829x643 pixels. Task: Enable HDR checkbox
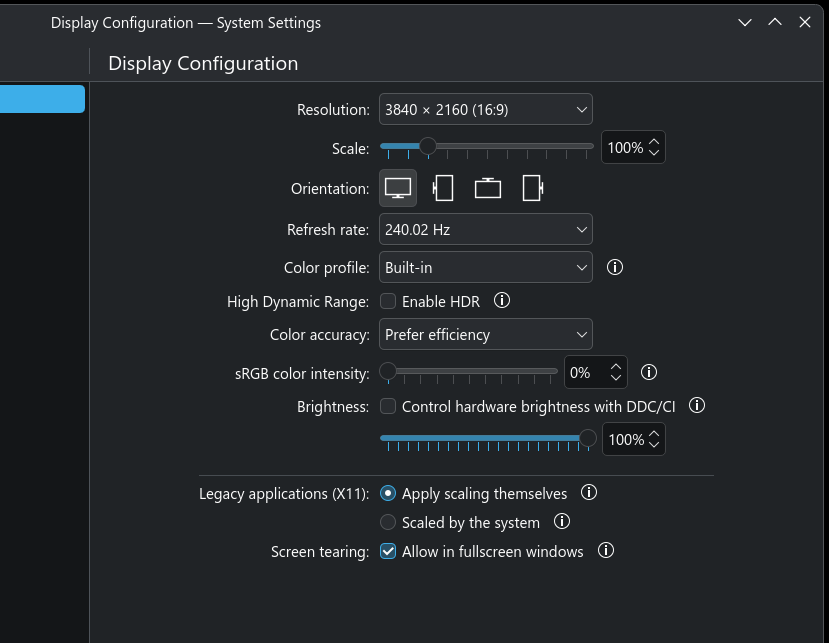pyautogui.click(x=388, y=301)
